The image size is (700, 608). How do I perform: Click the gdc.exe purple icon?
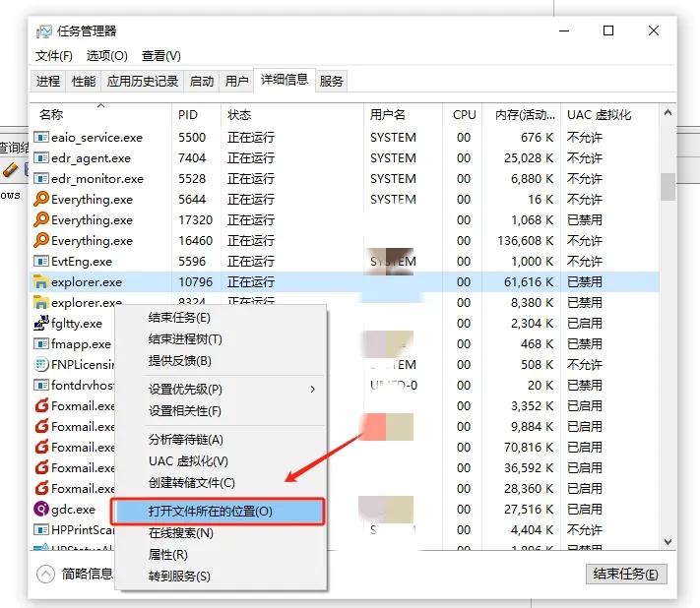click(41, 509)
